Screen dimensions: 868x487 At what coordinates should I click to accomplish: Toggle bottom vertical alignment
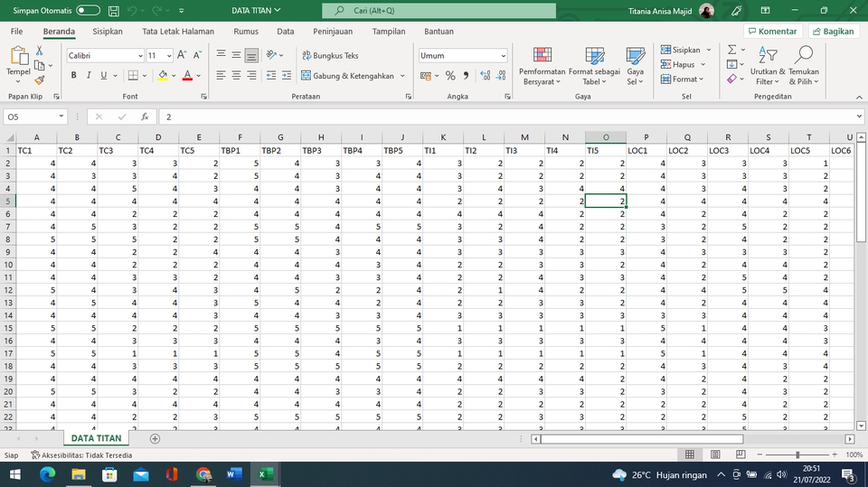pyautogui.click(x=251, y=55)
